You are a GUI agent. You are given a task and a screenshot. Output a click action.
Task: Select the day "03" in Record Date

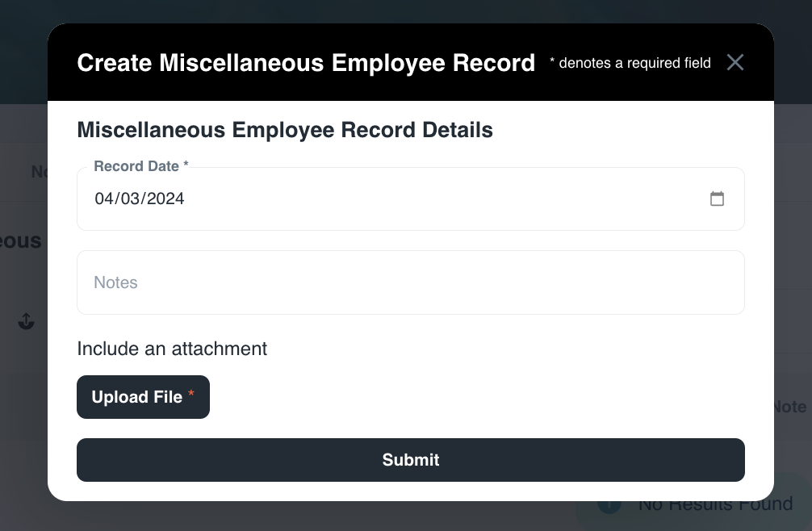[132, 199]
